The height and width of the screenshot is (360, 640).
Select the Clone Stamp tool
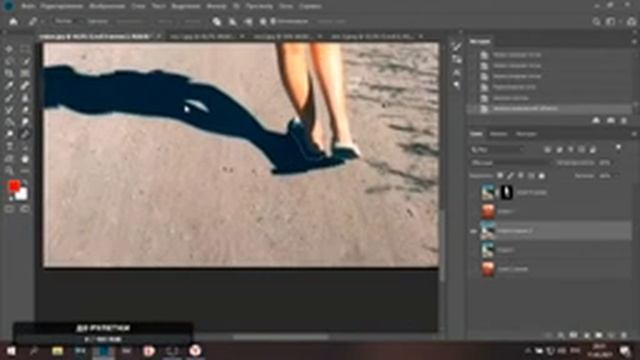pos(25,98)
